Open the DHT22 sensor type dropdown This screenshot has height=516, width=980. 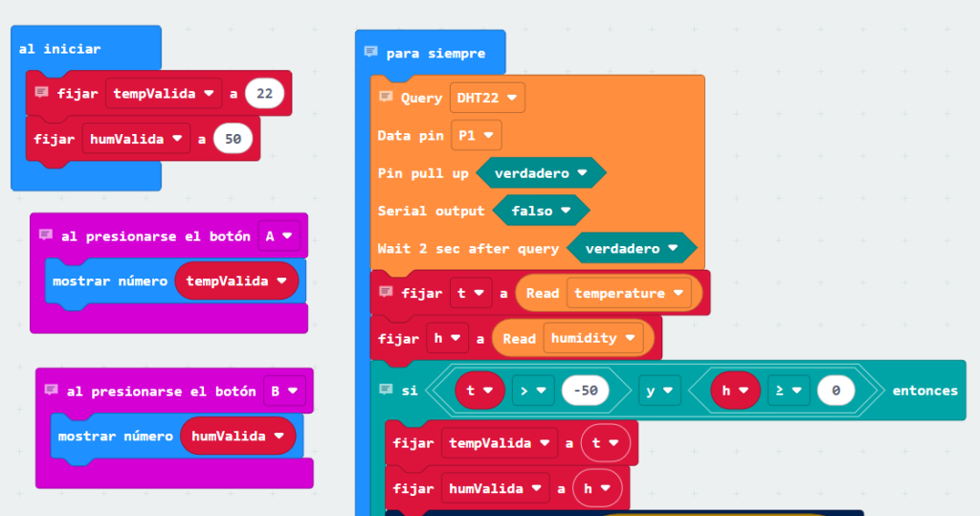pos(487,98)
